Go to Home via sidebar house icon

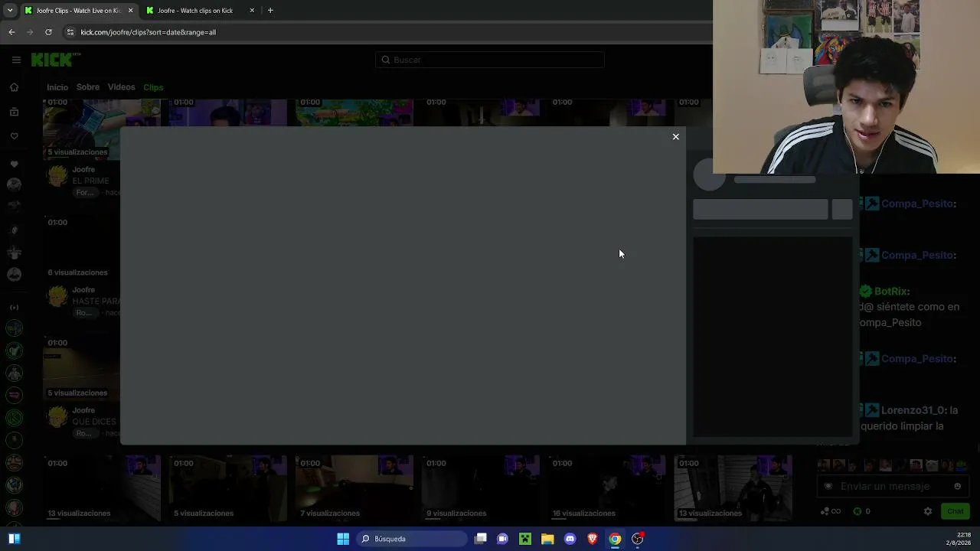(14, 87)
